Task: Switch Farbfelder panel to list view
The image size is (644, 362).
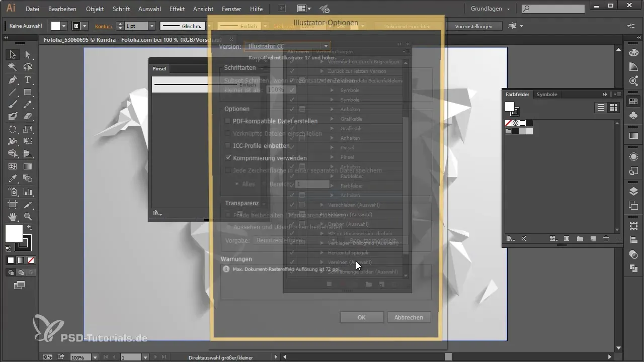Action: click(600, 108)
